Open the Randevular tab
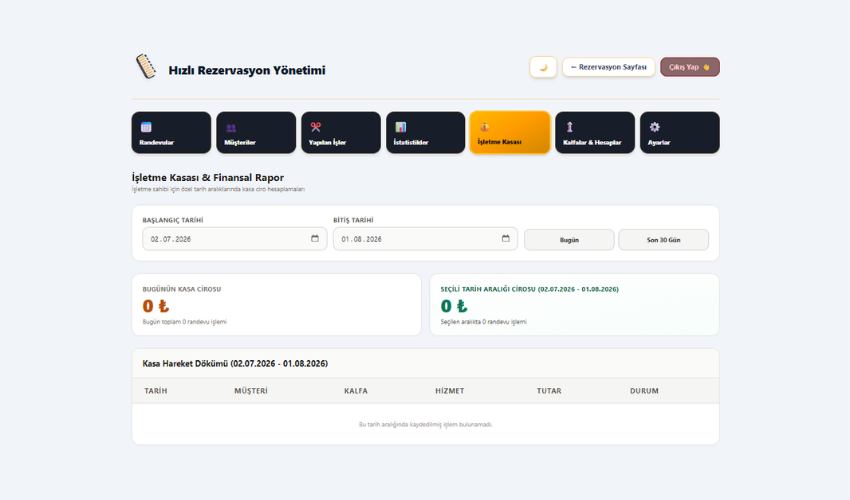The width and height of the screenshot is (850, 500). coord(171,133)
